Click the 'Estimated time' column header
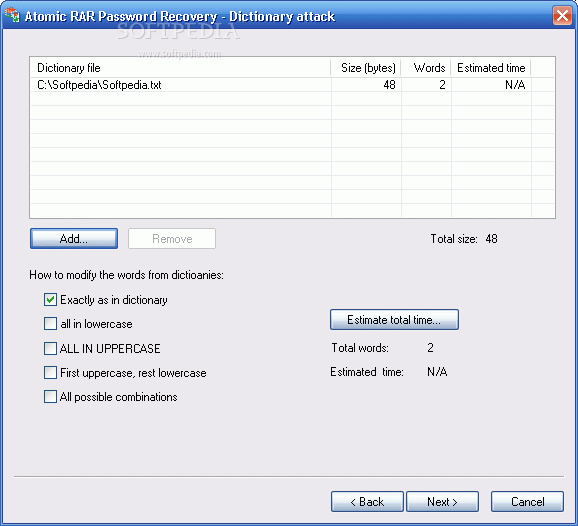 pos(491,67)
